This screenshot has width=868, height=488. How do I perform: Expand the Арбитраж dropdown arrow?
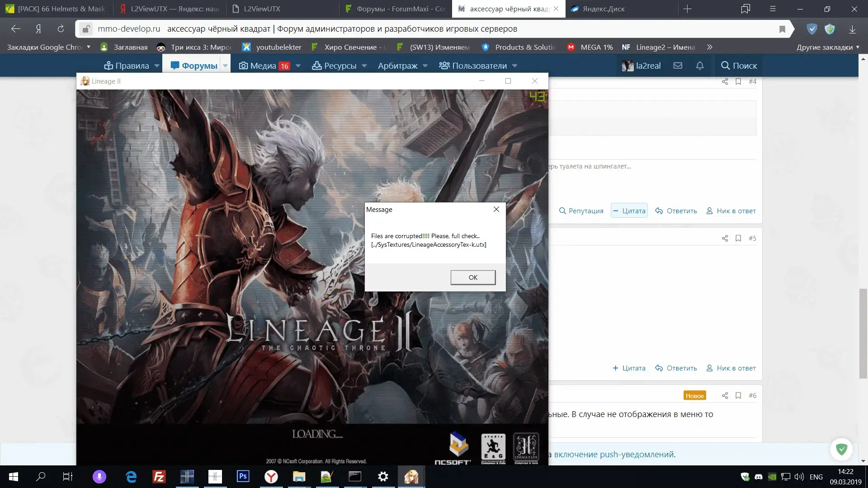[425, 66]
